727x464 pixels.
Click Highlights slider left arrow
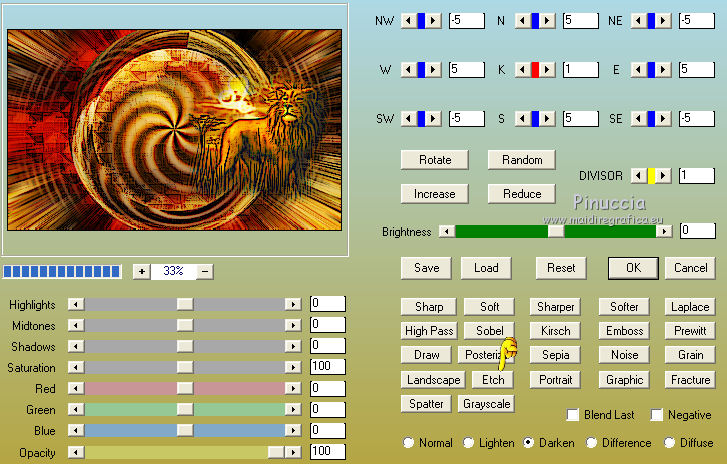[x=76, y=305]
